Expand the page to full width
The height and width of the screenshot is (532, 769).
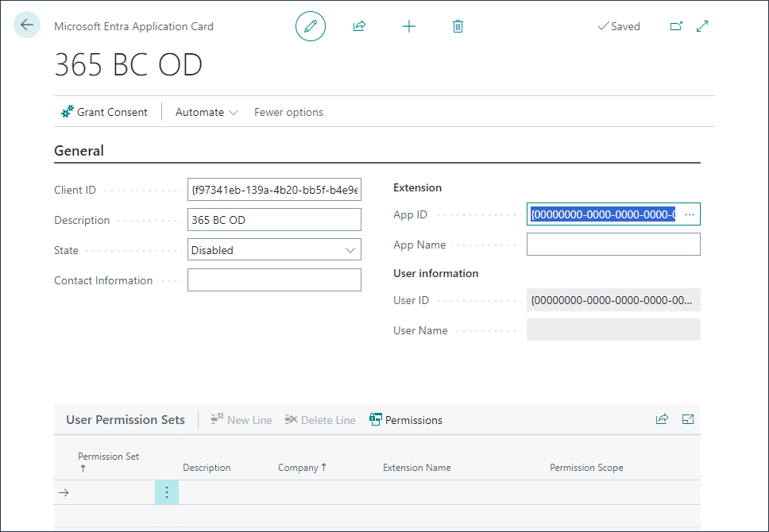[702, 26]
